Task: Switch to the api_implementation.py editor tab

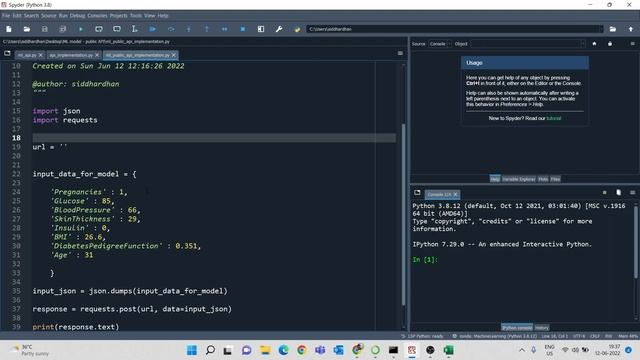Action: (71, 55)
